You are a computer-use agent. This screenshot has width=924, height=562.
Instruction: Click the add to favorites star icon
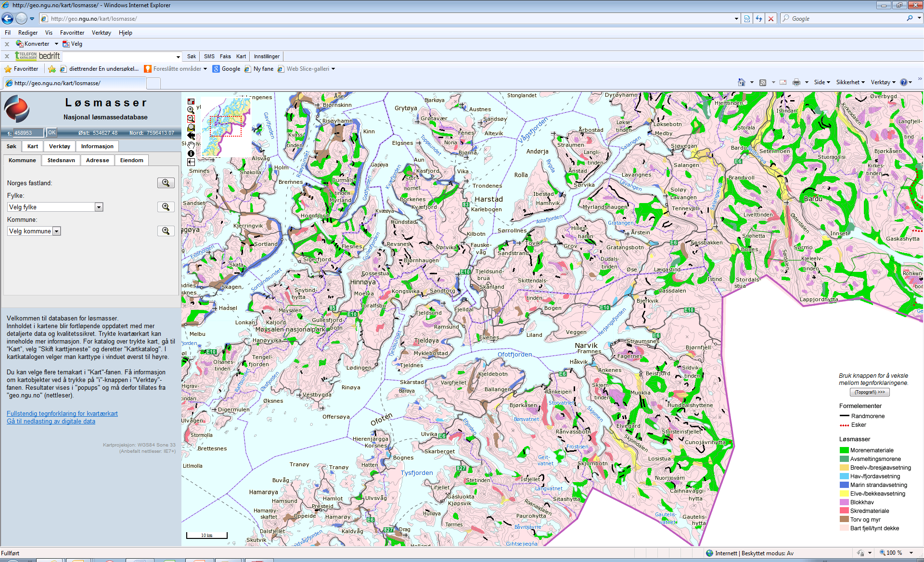click(52, 69)
